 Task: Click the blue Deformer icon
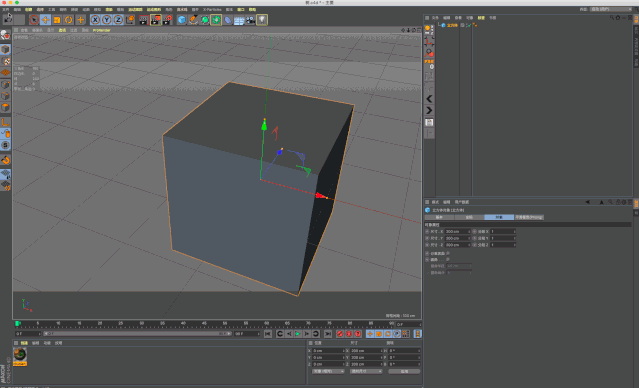228,20
